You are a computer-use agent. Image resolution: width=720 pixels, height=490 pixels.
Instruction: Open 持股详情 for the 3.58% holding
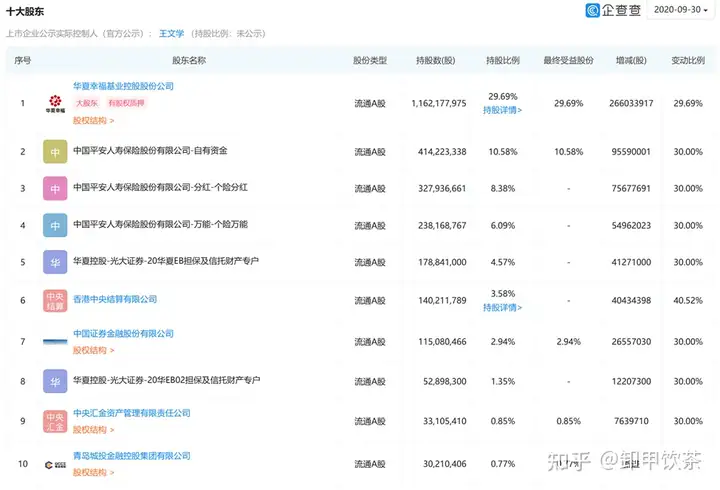(502, 308)
